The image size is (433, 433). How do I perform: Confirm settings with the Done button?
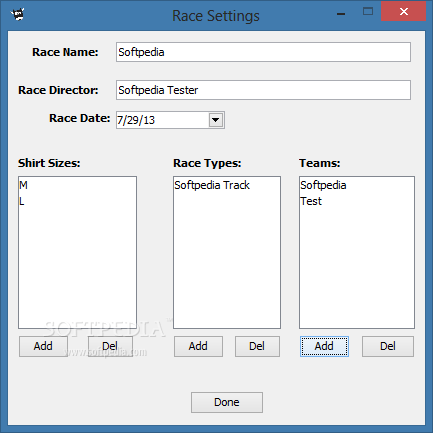pyautogui.click(x=227, y=402)
